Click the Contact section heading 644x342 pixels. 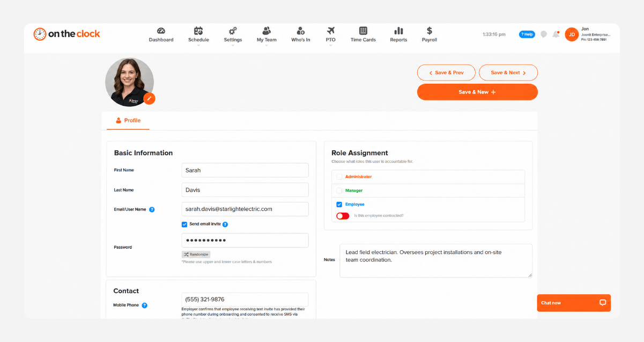point(126,291)
